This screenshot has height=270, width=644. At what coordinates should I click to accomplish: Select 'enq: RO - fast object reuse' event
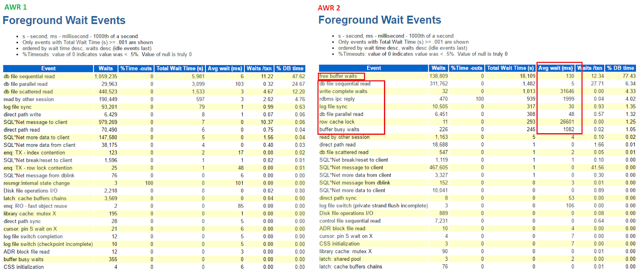point(35,206)
